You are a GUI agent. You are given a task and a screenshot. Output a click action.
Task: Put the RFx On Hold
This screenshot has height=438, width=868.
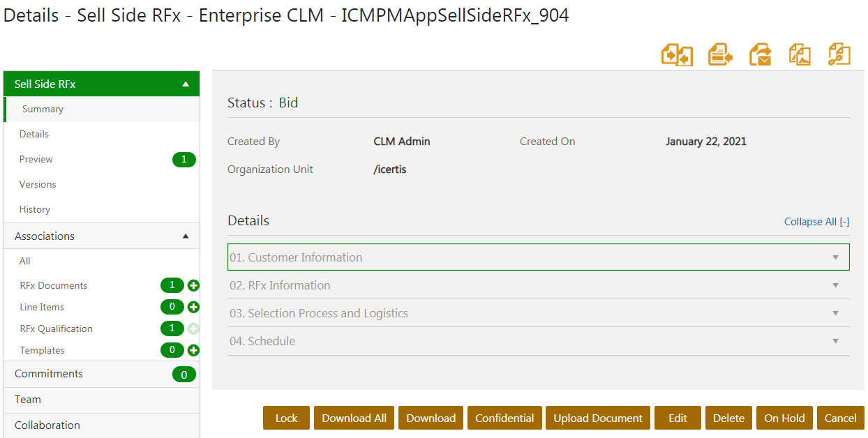point(784,418)
